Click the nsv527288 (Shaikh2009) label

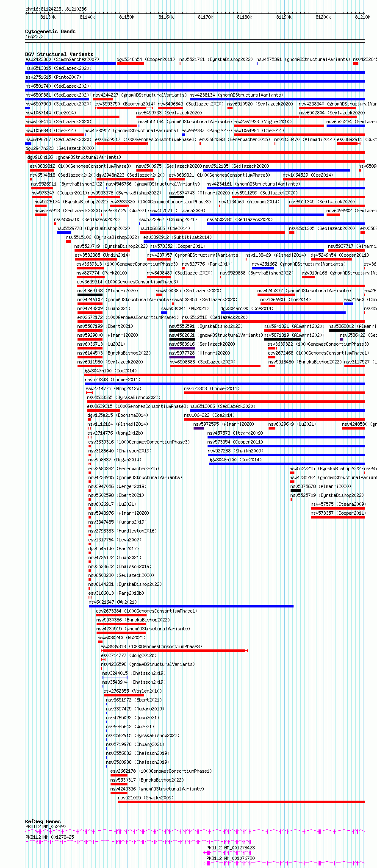(235, 451)
